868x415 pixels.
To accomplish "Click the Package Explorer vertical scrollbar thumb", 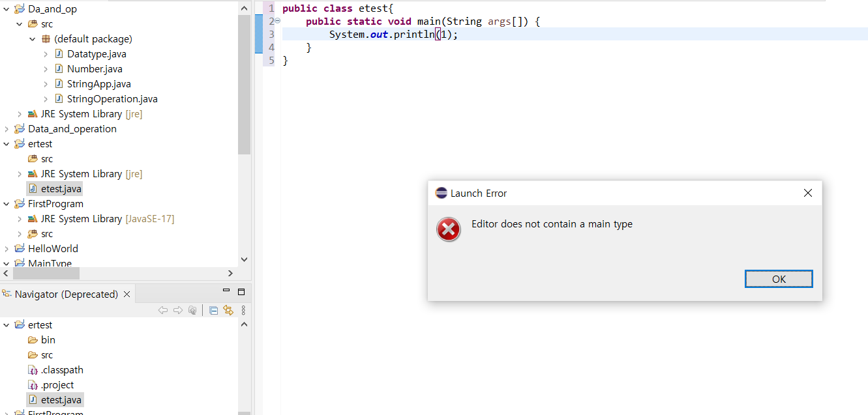I will coord(245,84).
